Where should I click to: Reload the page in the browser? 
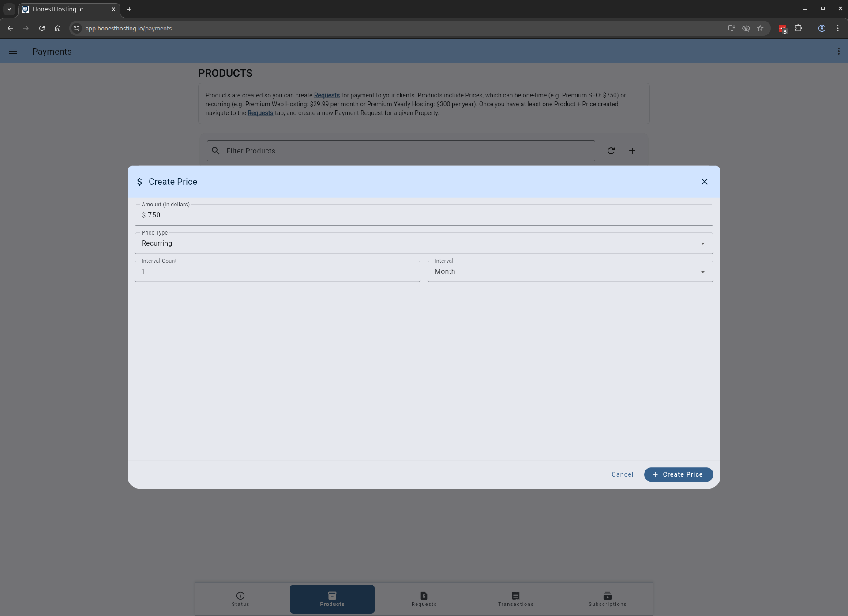pos(42,28)
